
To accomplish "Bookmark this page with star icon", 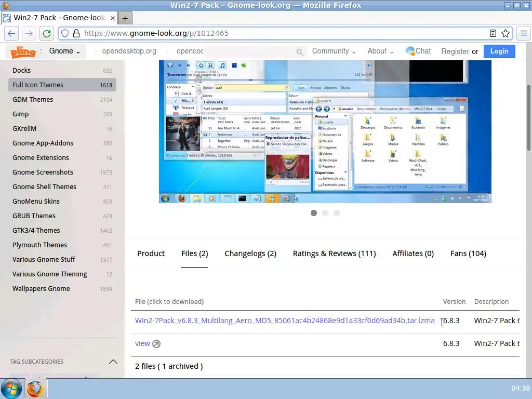I will 506,33.
